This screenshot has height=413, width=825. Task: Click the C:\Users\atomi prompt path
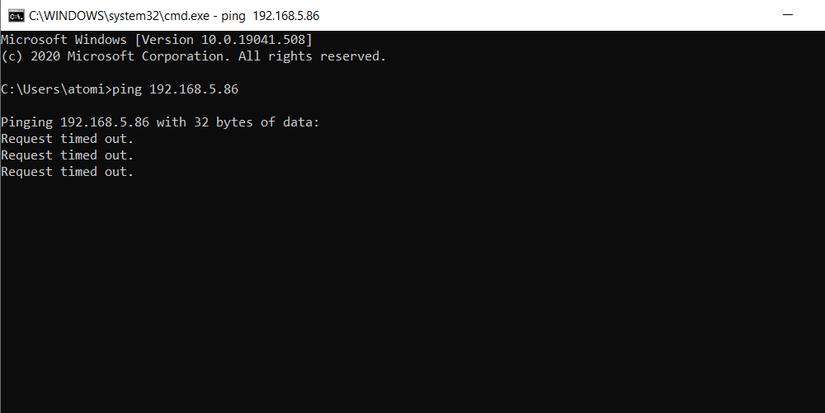(x=53, y=90)
